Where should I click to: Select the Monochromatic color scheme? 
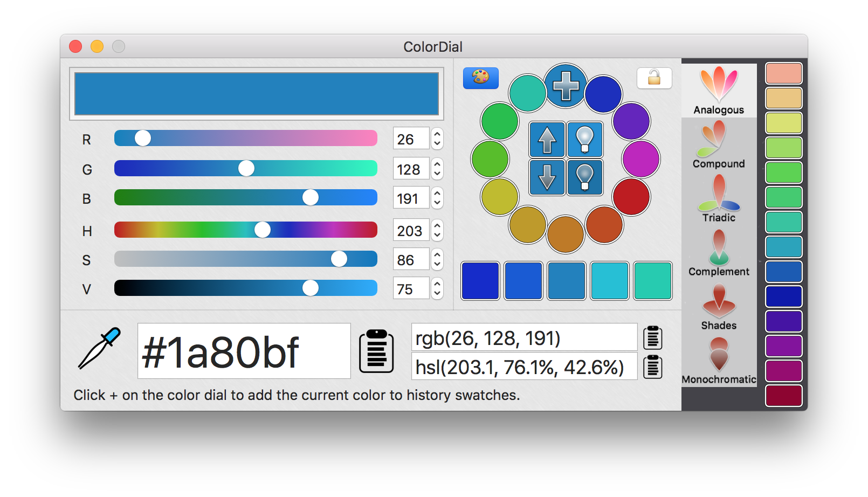point(719,360)
